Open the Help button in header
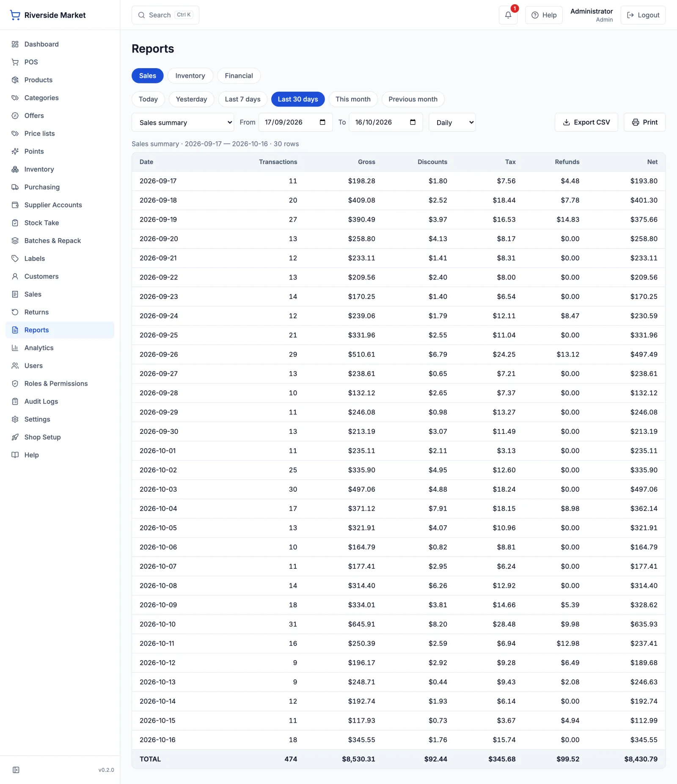 click(x=544, y=15)
